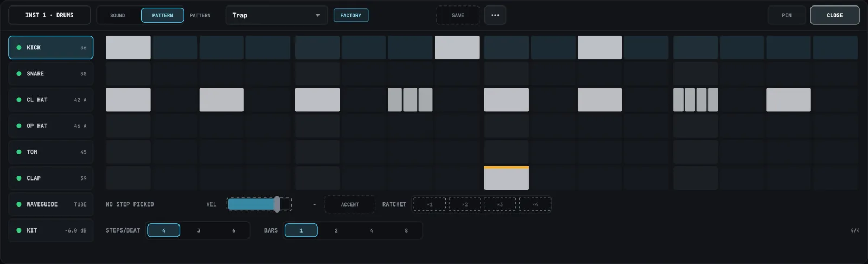This screenshot has height=264, width=868.
Task: Click the dropdown arrow beside Trap
Action: [317, 15]
